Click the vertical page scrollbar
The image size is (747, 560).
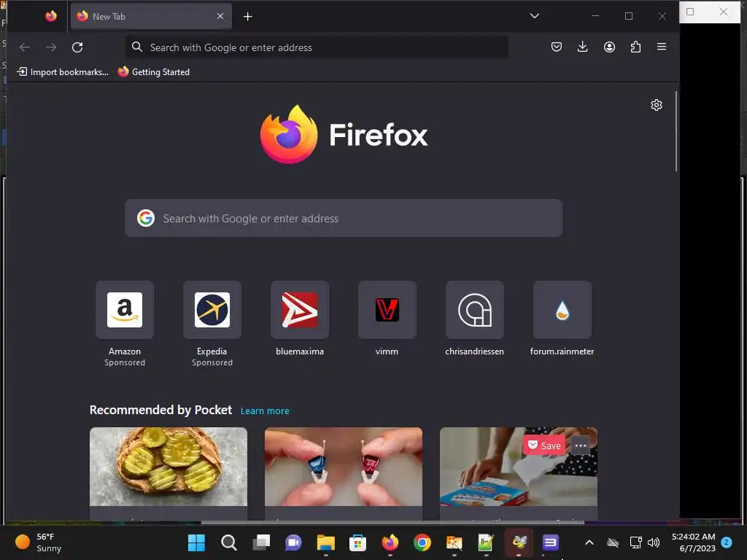pyautogui.click(x=676, y=131)
